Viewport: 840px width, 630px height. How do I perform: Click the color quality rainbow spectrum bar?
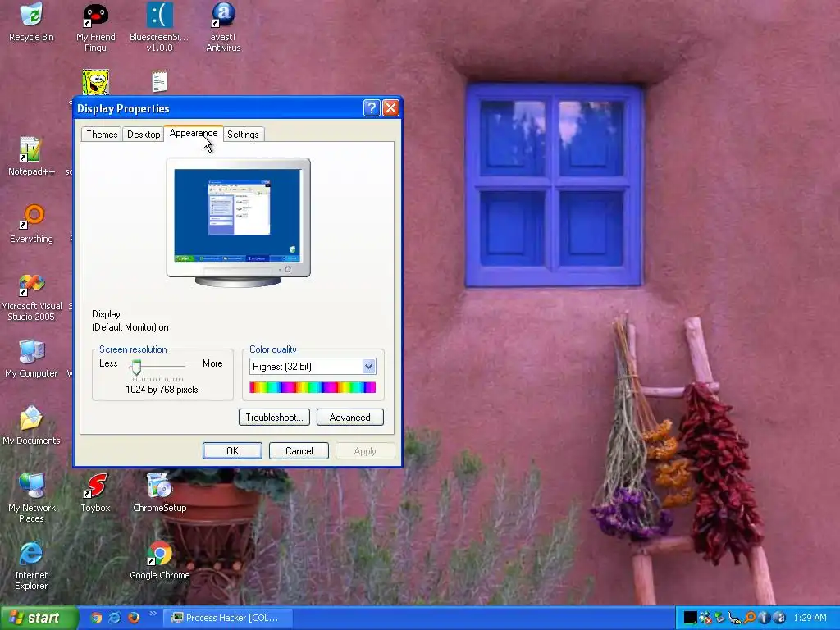pyautogui.click(x=313, y=387)
